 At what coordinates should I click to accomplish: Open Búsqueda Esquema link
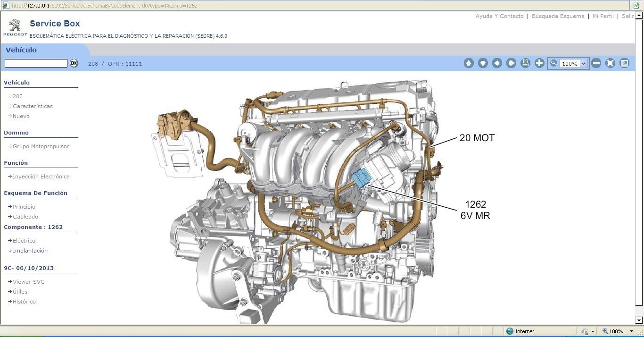[x=558, y=16]
